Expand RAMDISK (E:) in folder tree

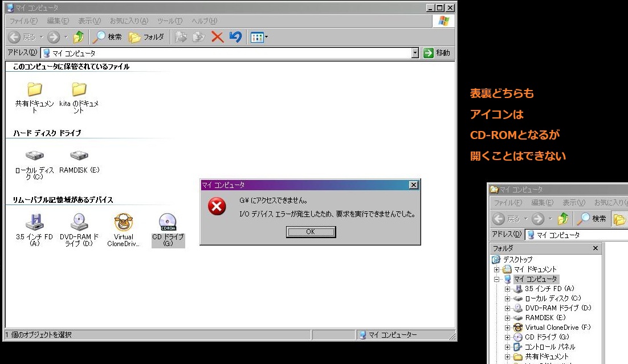click(507, 318)
